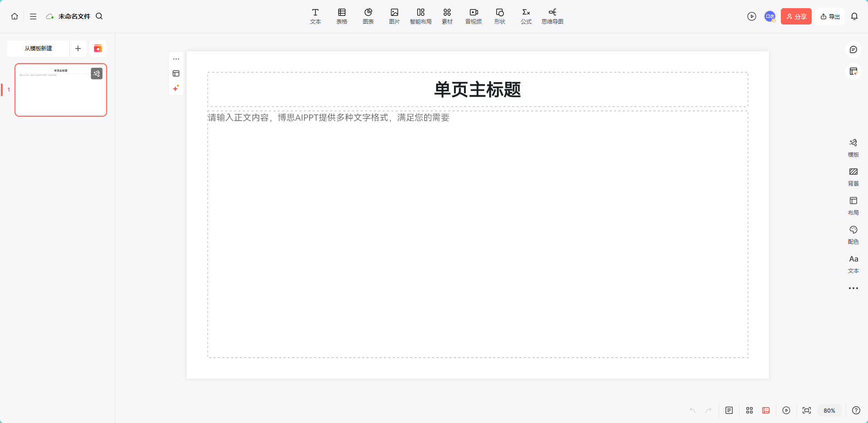Add a 思维导图 mind map

coord(552,16)
